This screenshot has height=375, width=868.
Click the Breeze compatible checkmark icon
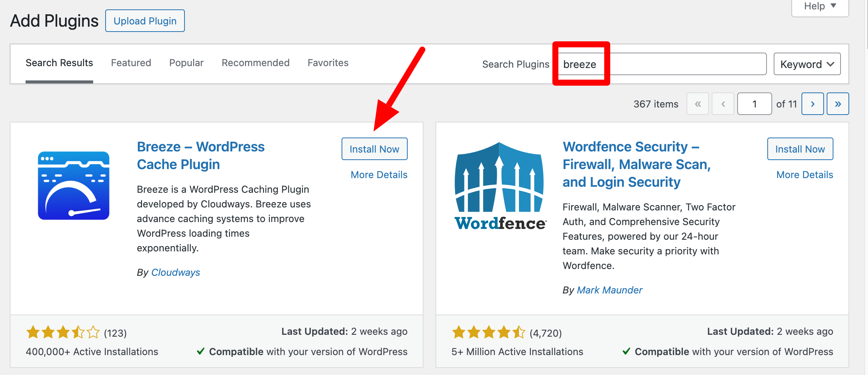(x=201, y=351)
